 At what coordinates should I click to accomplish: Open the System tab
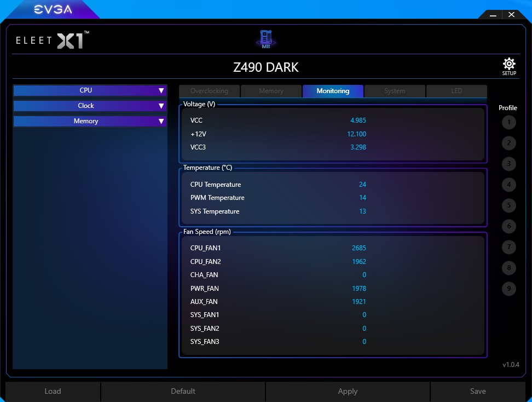click(395, 91)
